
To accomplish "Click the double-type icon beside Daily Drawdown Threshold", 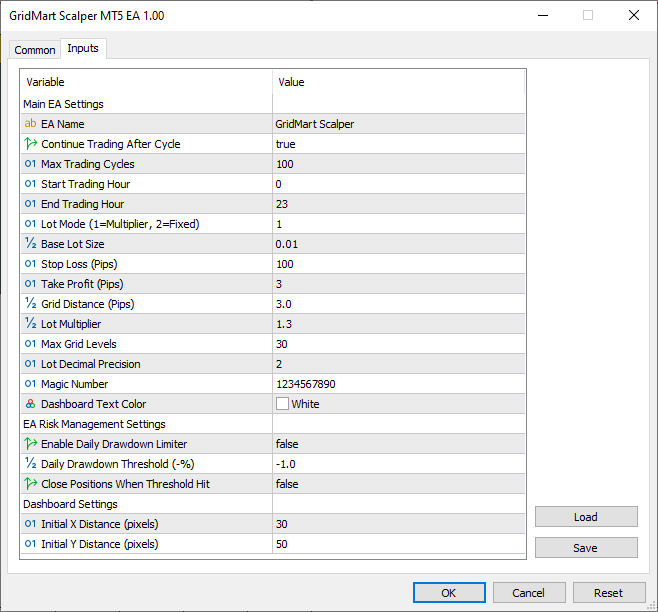I will tap(30, 463).
